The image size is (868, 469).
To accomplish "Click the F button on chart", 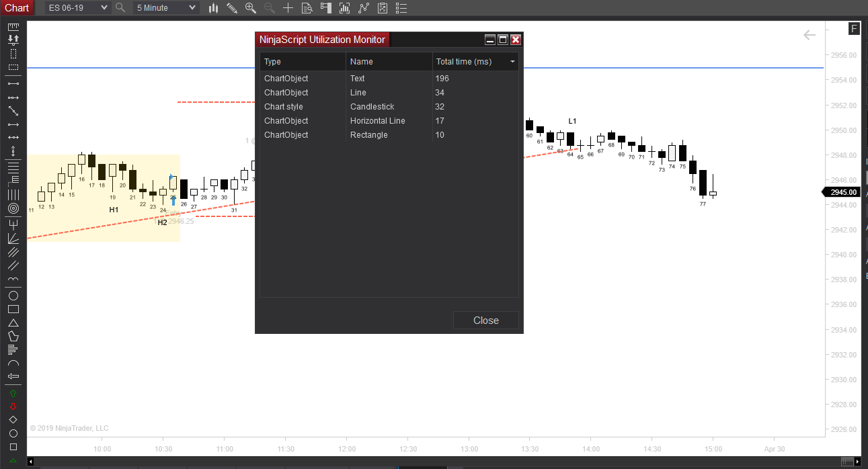I will 854,28.
